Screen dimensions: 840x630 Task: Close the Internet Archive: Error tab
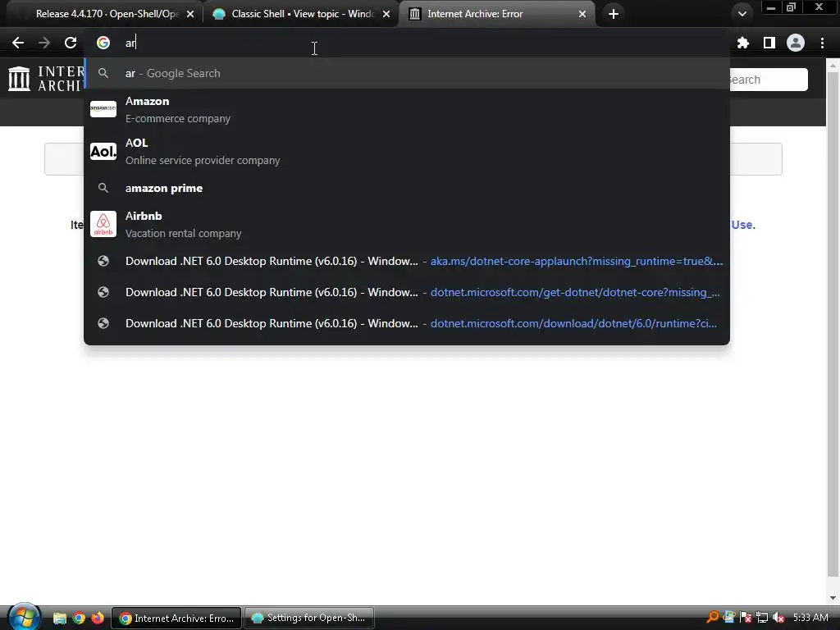pos(582,14)
